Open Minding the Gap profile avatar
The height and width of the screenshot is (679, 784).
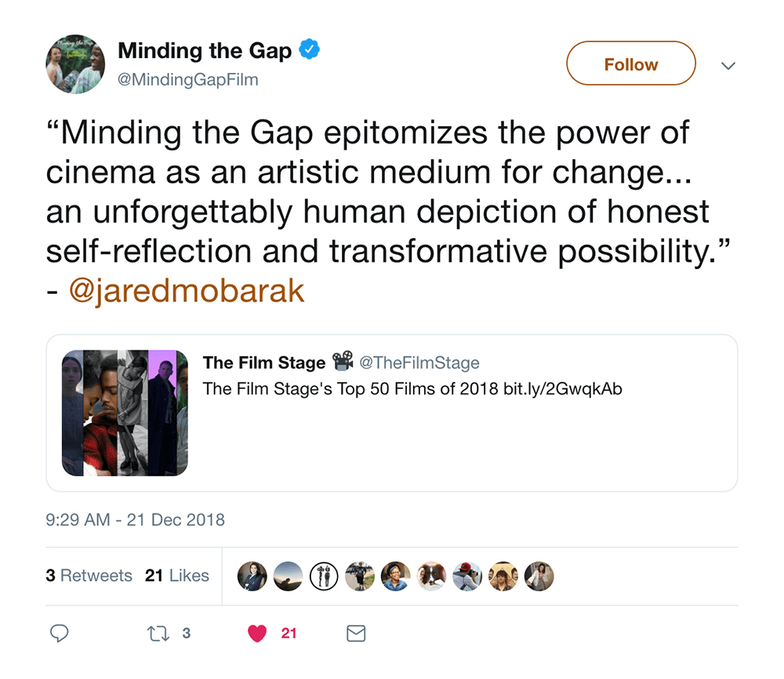click(x=75, y=64)
